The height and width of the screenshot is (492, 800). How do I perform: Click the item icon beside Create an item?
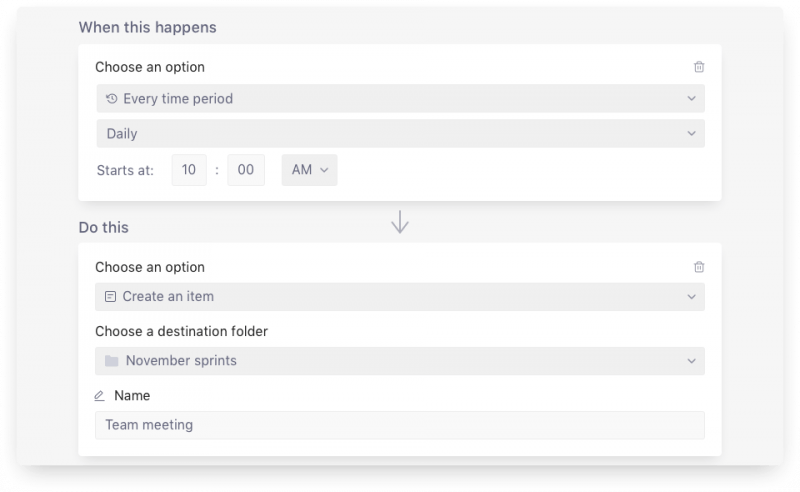110,297
